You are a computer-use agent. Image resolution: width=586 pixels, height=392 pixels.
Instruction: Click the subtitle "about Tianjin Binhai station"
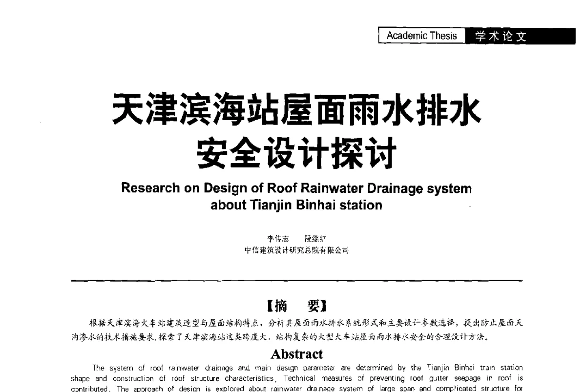click(x=296, y=205)
